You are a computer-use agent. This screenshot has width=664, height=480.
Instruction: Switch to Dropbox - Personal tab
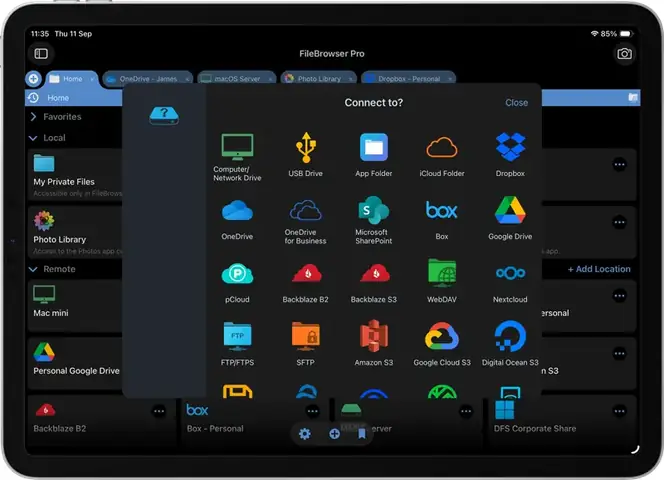pyautogui.click(x=409, y=79)
